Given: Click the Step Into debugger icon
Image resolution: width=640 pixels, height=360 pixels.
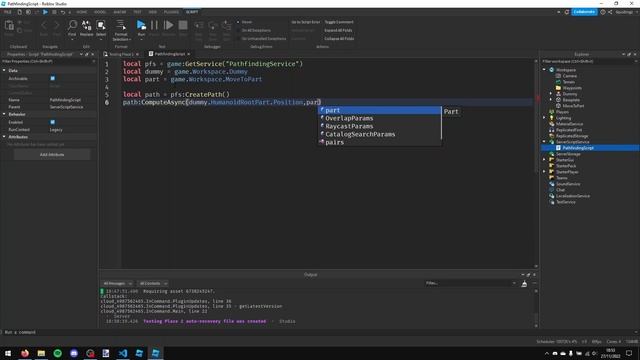Looking at the screenshot, I should coord(199,26).
